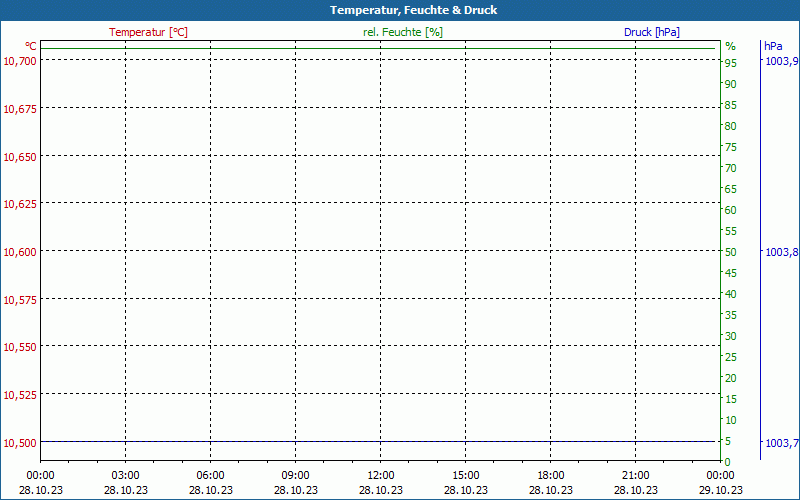Click the 50 humidity axis value
Viewport: 800px width, 500px height.
(x=731, y=252)
